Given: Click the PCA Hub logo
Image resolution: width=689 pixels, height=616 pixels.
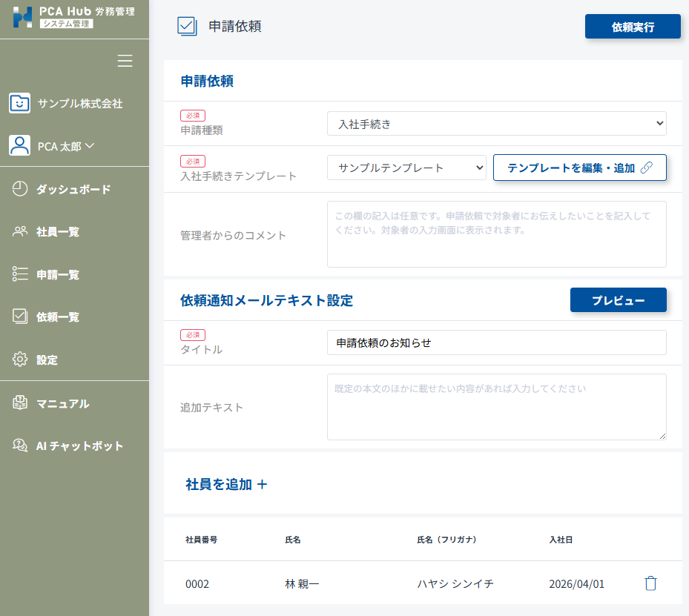Looking at the screenshot, I should [x=23, y=17].
